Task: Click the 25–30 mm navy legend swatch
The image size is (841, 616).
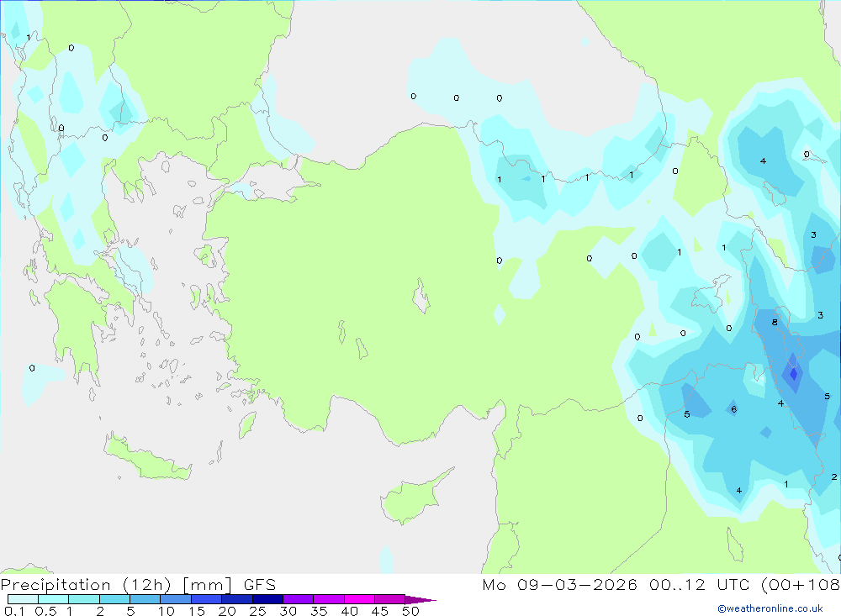Action: [267, 599]
